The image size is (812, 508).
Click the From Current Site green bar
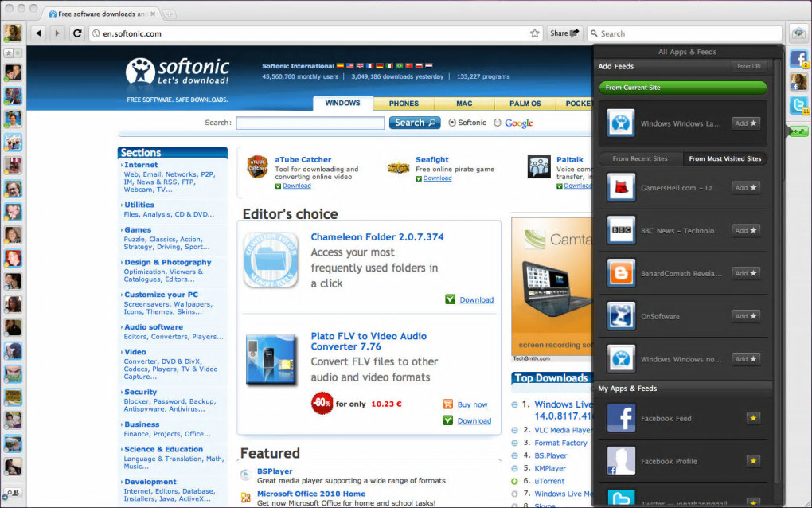682,88
